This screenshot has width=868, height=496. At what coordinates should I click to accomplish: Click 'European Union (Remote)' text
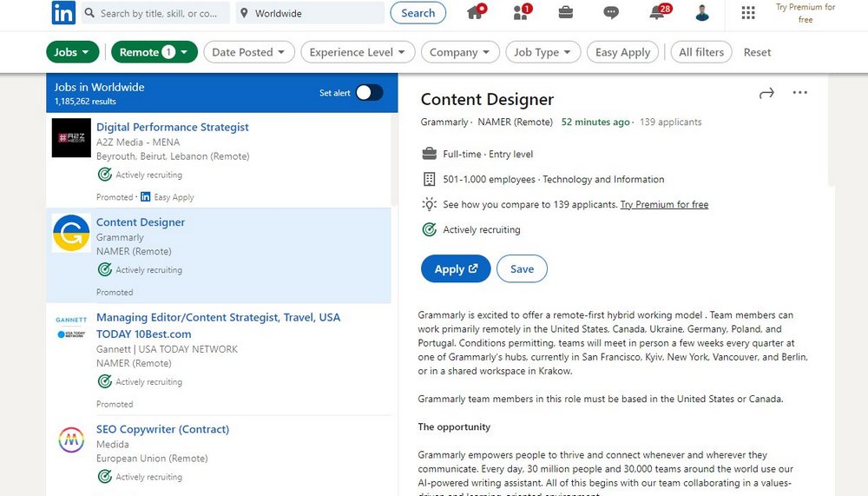point(152,459)
